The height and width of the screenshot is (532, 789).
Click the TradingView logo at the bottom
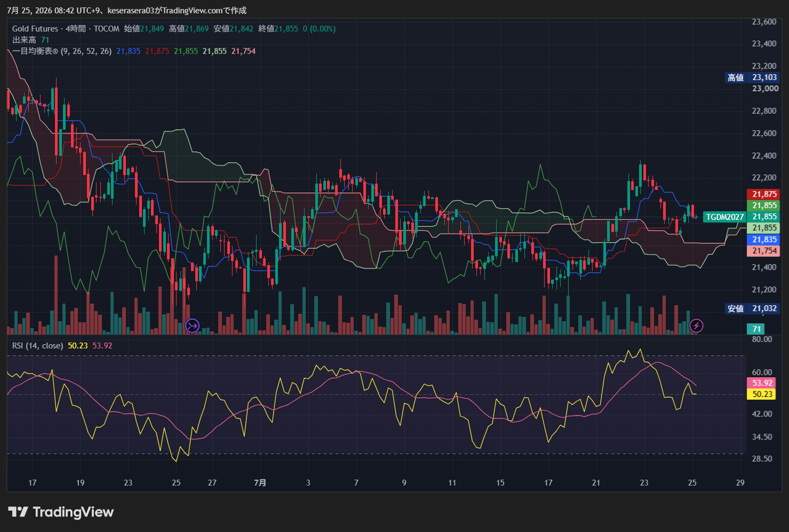point(61,512)
